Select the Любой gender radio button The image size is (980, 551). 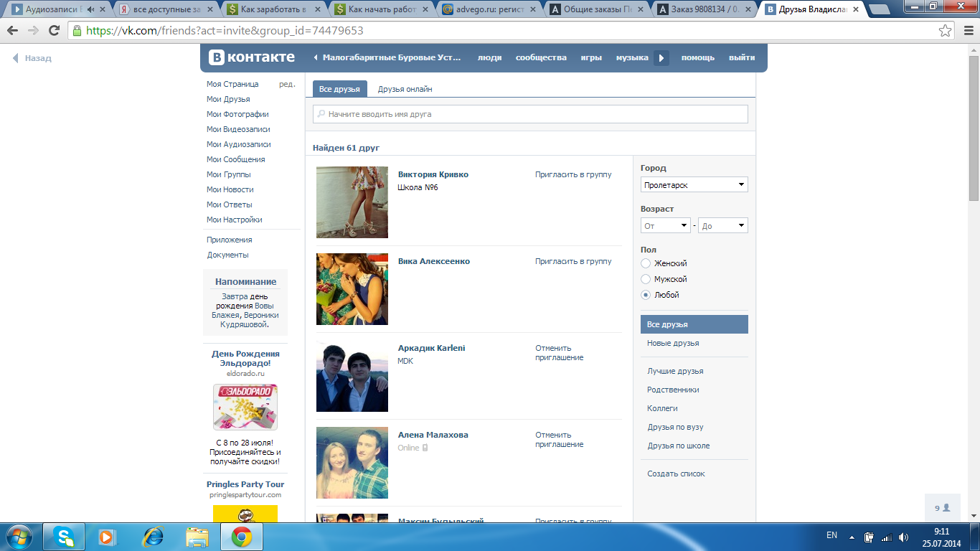point(646,295)
